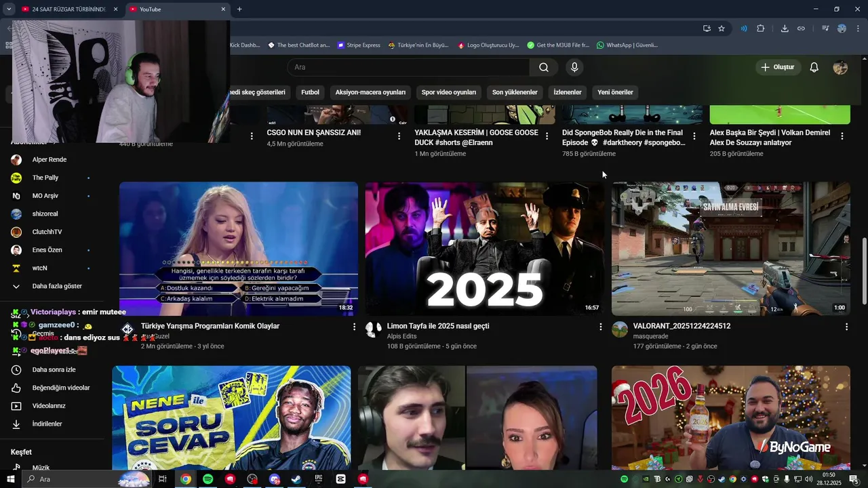The width and height of the screenshot is (868, 488).
Task: Open the Logo Oluşturucu bookmark
Action: [488, 45]
